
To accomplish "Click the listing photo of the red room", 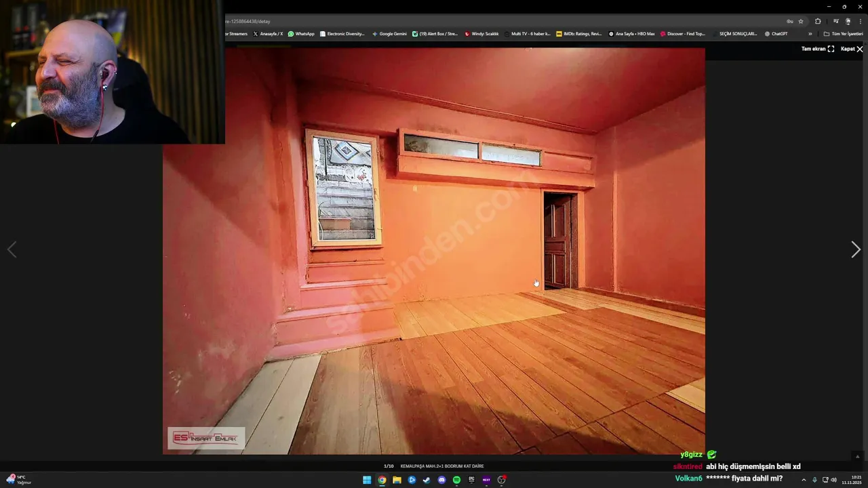I will coord(434,251).
